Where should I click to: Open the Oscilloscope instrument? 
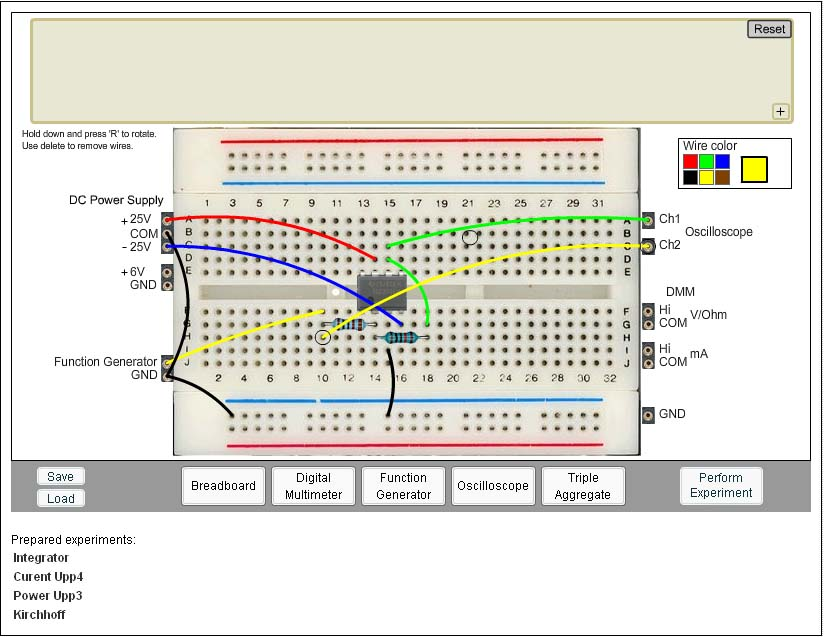pos(493,486)
